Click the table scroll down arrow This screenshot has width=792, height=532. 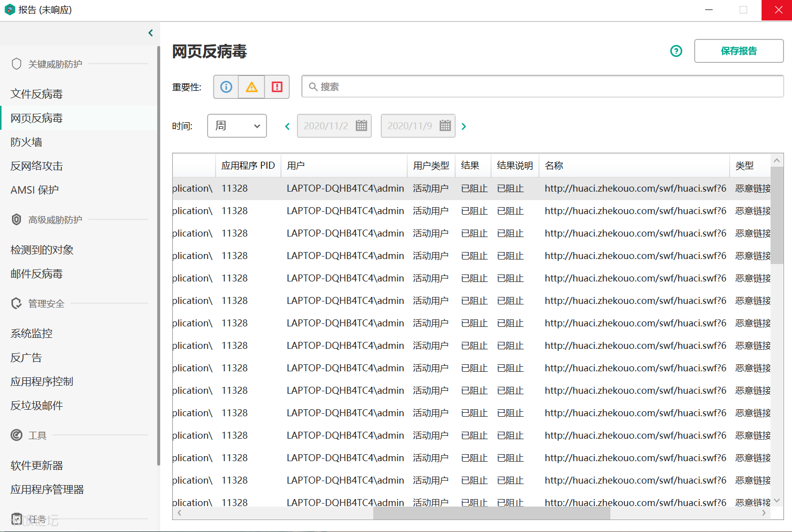(x=777, y=500)
